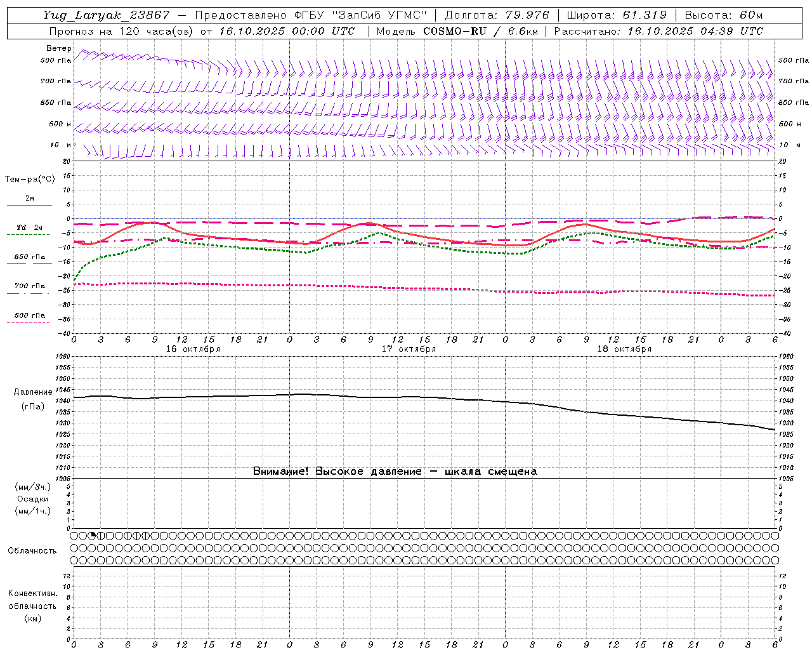This screenshot has width=812, height=650.
Task: Click the provider text ФГБУ "ЗапСиб УГМС"
Action: click(x=361, y=15)
